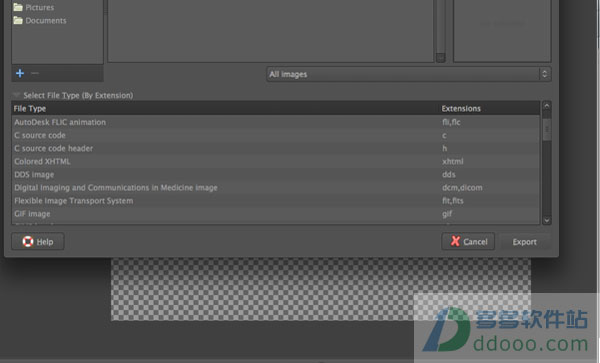Click the blue plus add bookmark icon
Viewport: 600px width, 363px height.
(x=20, y=73)
